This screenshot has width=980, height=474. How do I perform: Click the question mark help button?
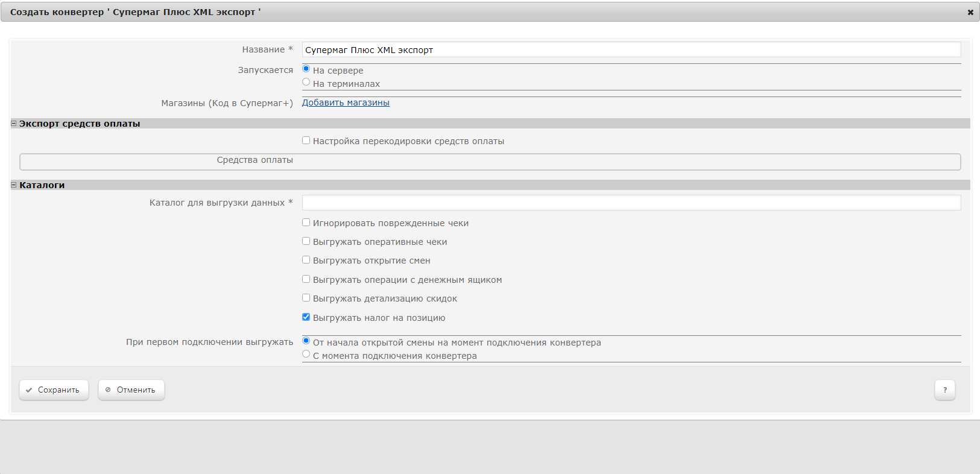(944, 390)
